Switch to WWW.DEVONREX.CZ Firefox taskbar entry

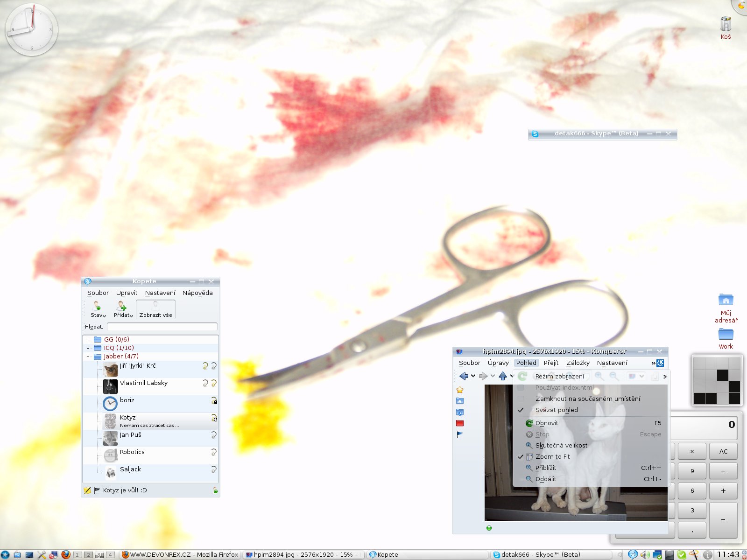pyautogui.click(x=180, y=555)
